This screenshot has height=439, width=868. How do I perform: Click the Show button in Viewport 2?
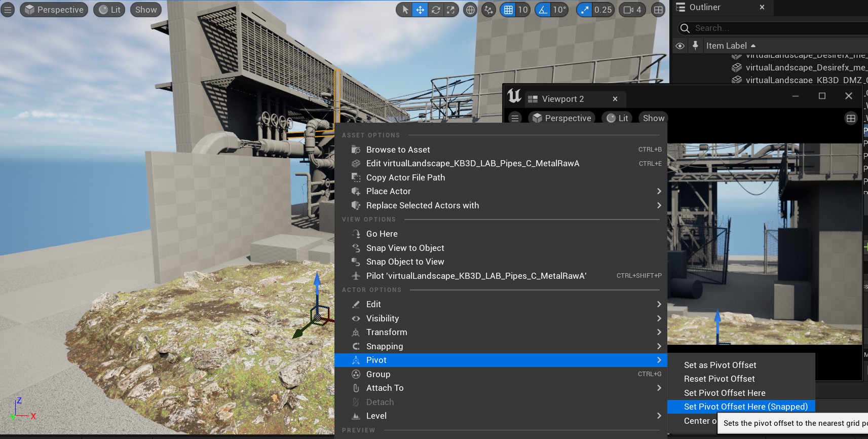(x=653, y=118)
